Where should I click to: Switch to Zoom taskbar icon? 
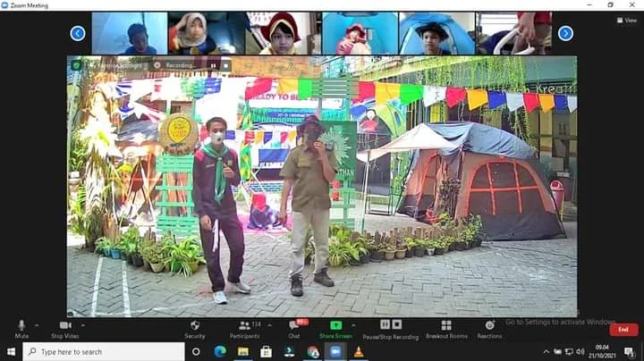click(335, 351)
